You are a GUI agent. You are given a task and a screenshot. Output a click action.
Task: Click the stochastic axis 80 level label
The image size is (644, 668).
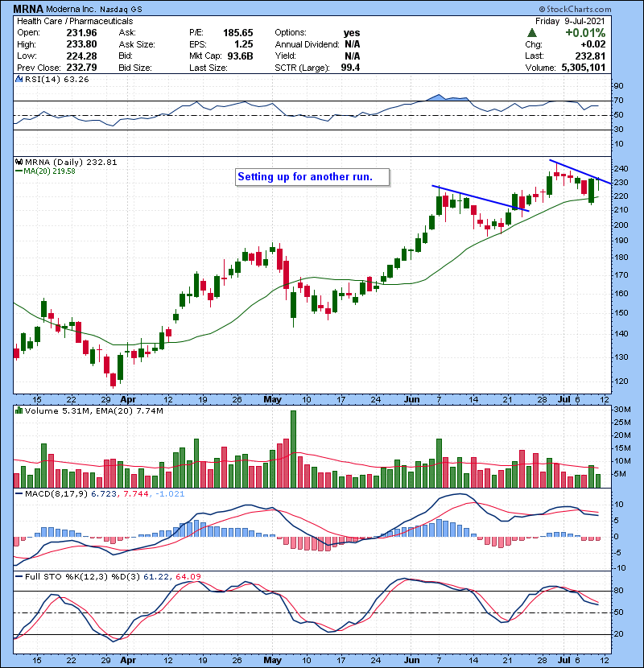point(618,591)
